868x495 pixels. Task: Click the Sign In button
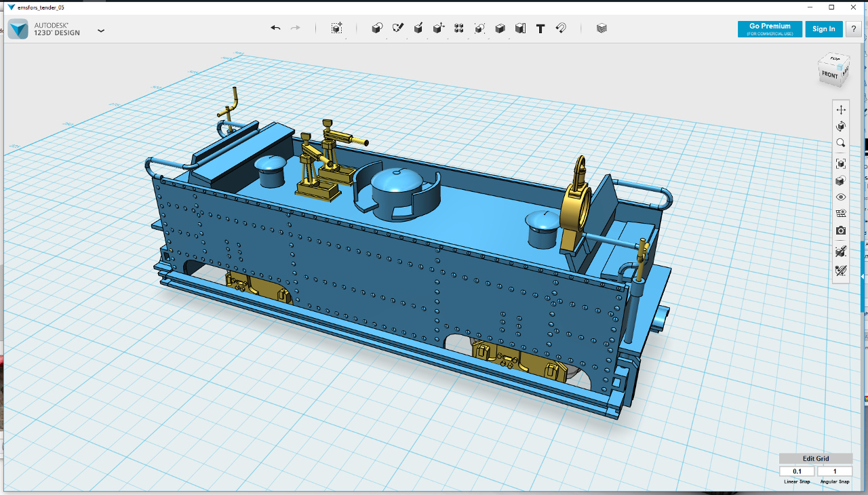click(824, 29)
